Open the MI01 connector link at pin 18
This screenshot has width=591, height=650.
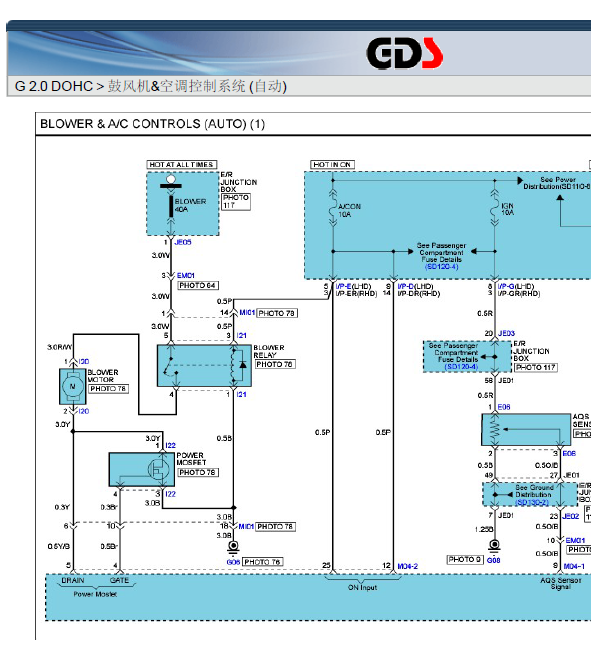pyautogui.click(x=246, y=526)
